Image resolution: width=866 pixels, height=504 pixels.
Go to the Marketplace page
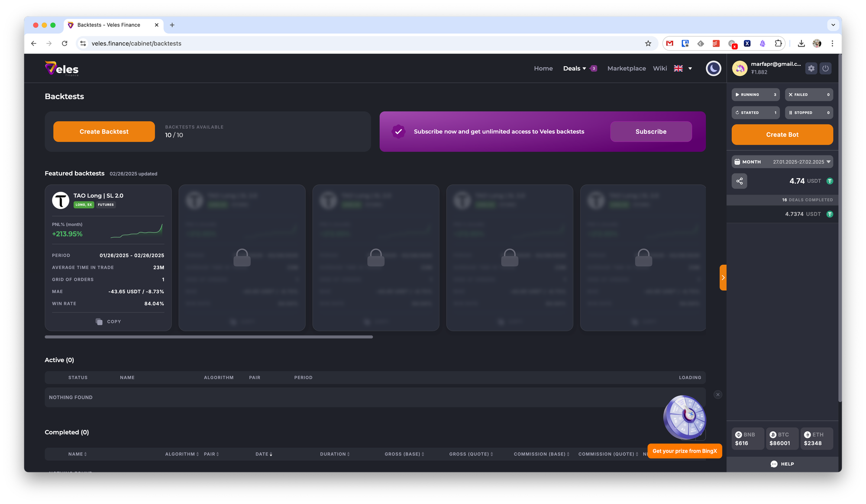point(626,68)
